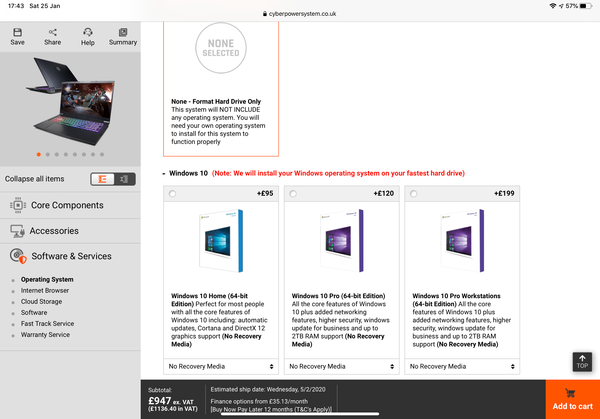Click Collapse all items label
Viewport: 600px width, 419px height.
coord(34,179)
